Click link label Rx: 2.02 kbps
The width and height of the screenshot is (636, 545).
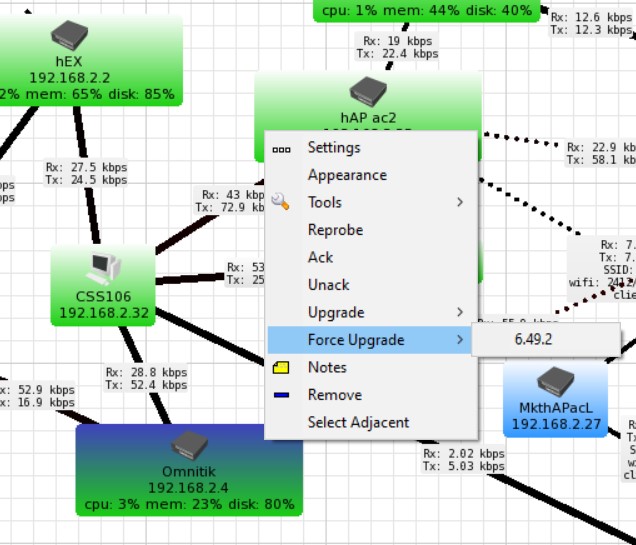tap(464, 453)
